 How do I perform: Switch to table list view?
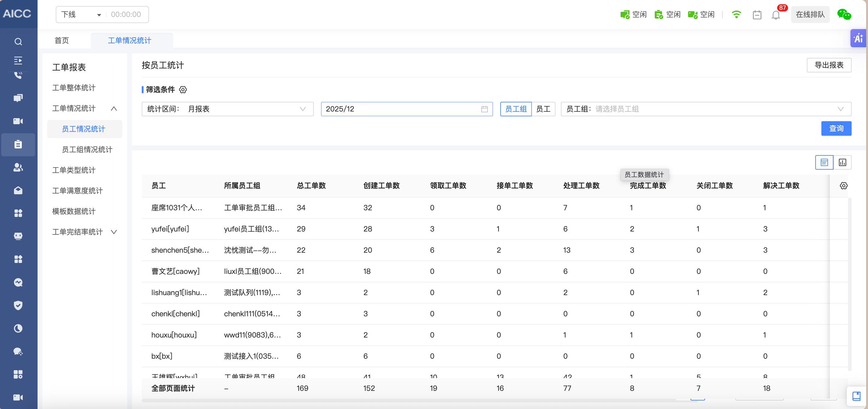(x=824, y=162)
